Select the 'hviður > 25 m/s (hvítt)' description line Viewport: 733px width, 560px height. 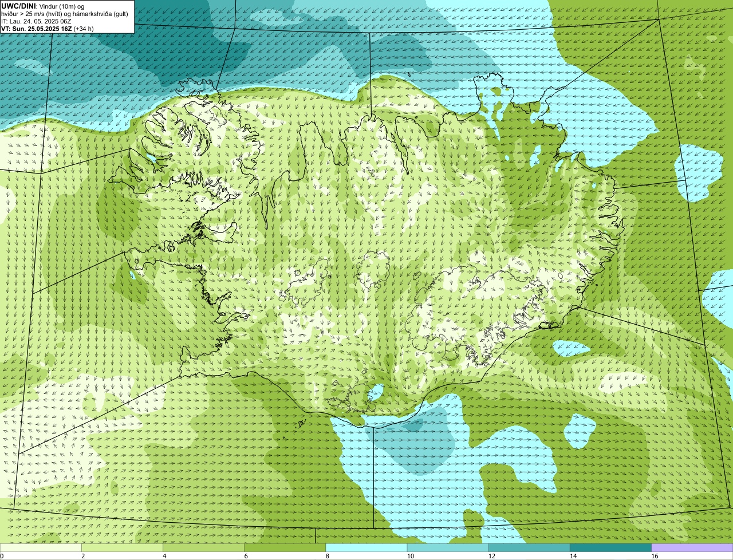tap(65, 14)
